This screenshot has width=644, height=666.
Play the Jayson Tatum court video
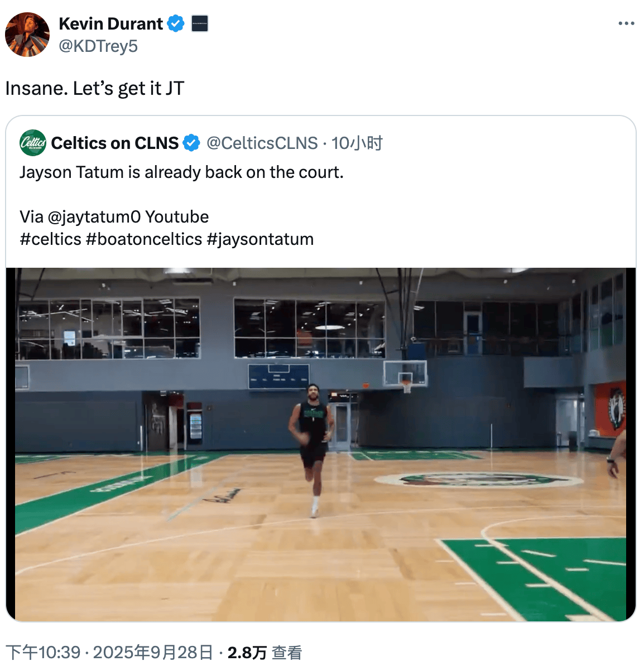tap(321, 444)
